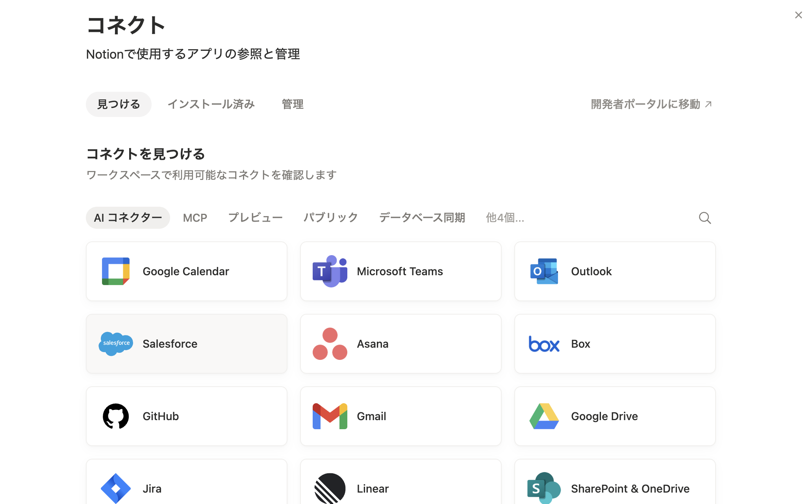Expand the 他4個... more filters

coord(505,218)
